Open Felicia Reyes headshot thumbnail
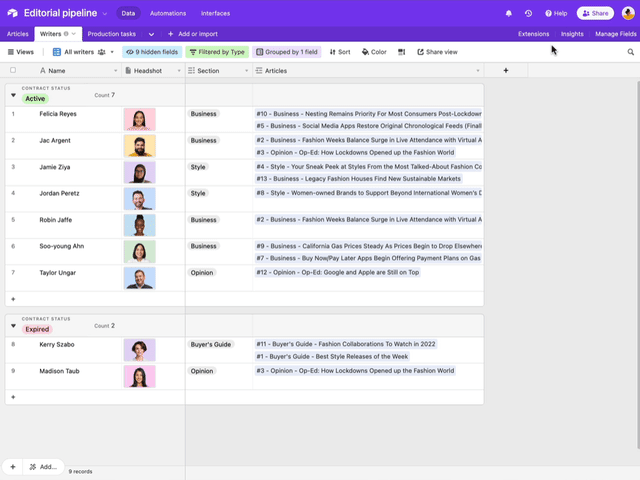Image resolution: width=640 pixels, height=480 pixels. click(140, 119)
